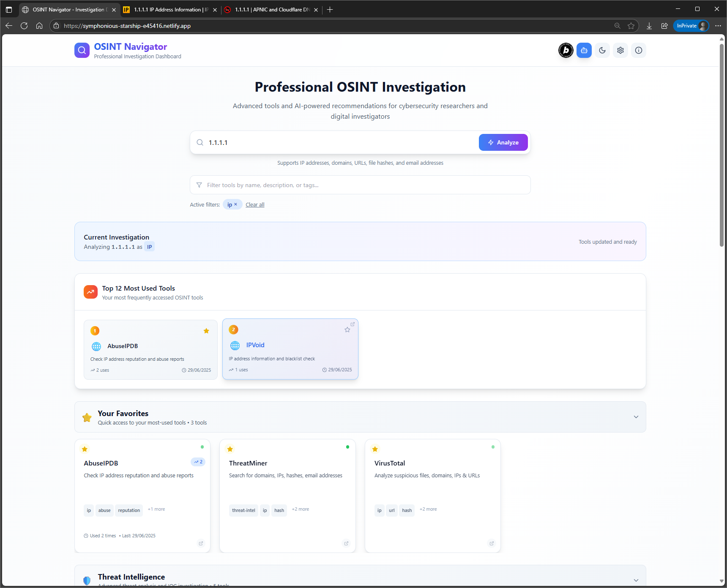Click the scrollbar down arrow
The height and width of the screenshot is (588, 727).
coord(722,581)
